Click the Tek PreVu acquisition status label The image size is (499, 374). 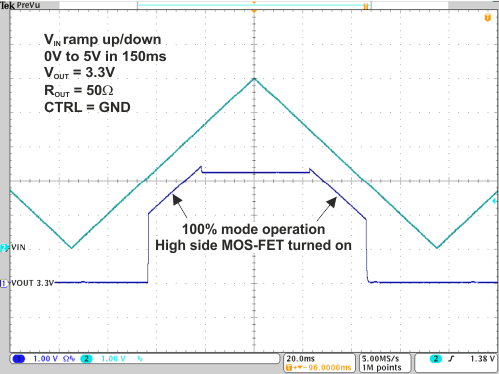click(20, 5)
